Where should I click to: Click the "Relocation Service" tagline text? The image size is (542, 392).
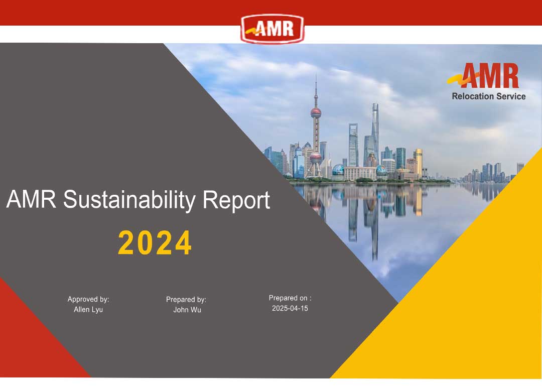pos(488,96)
